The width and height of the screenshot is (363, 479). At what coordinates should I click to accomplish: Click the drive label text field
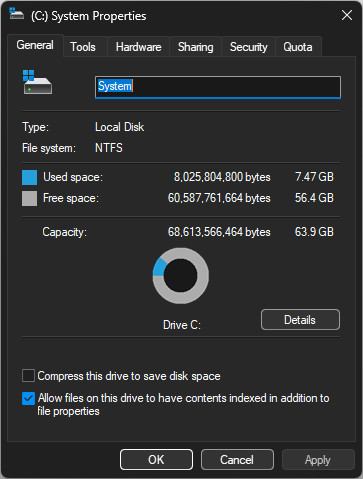[x=218, y=87]
